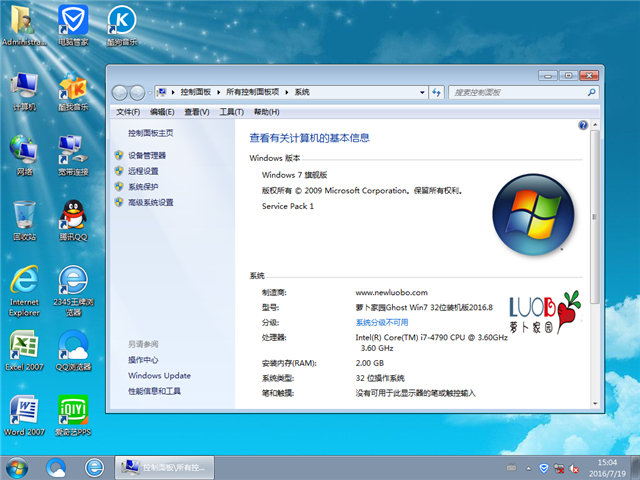Open 宽带连接 desktop shortcut
Screen dimensions: 640x480
tap(73, 156)
